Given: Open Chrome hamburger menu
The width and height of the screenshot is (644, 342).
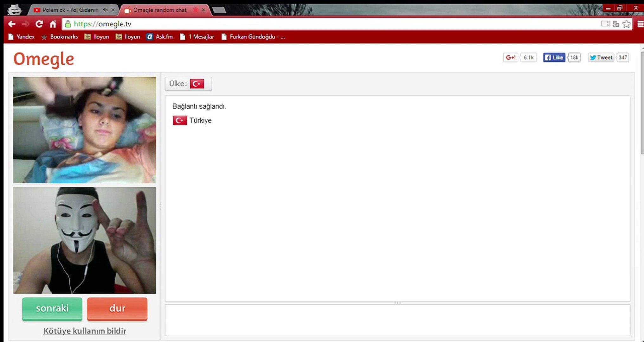Looking at the screenshot, I should click(x=640, y=24).
